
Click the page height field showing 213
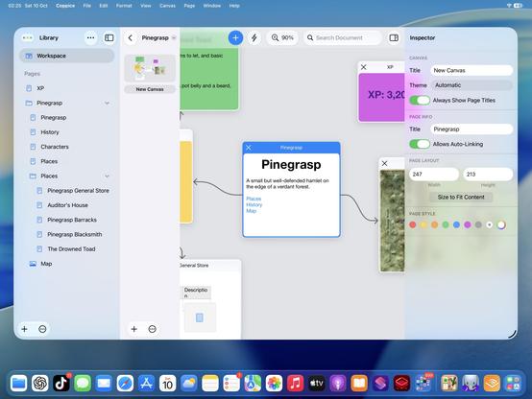coord(488,175)
